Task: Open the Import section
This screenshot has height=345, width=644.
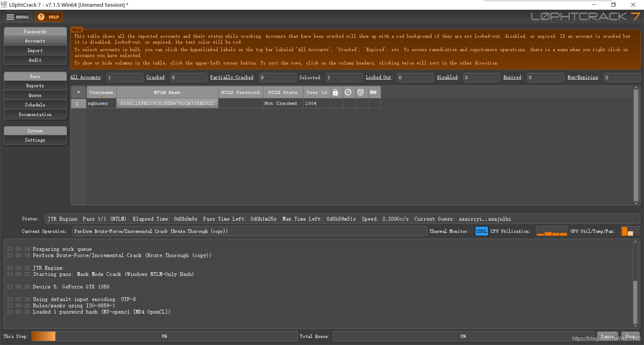Action: 35,50
